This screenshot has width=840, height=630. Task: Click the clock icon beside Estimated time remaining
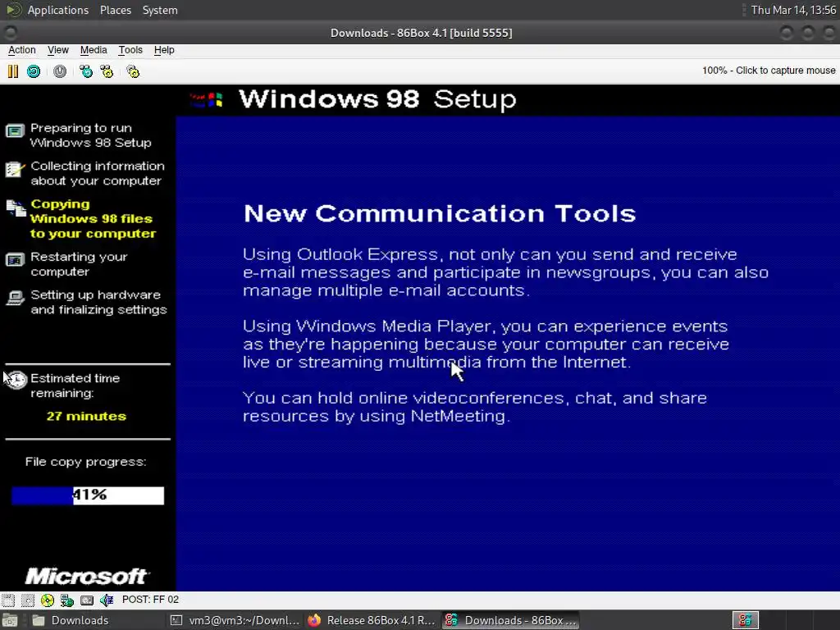pos(16,380)
